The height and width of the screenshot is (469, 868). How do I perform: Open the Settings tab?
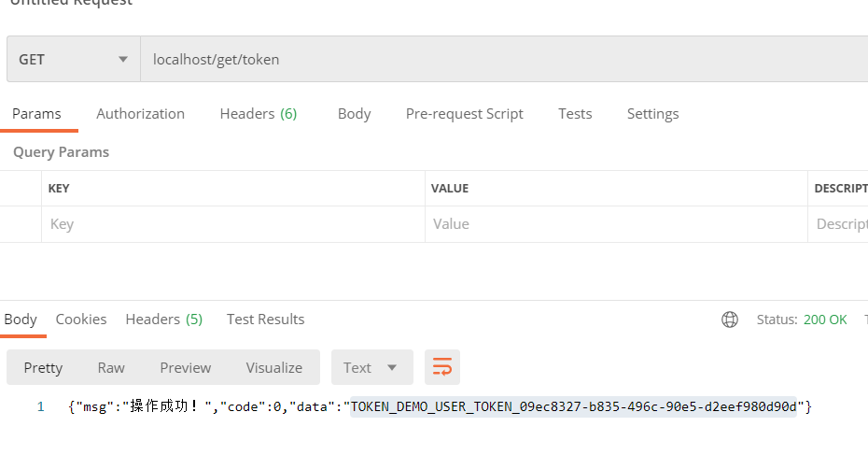click(652, 114)
